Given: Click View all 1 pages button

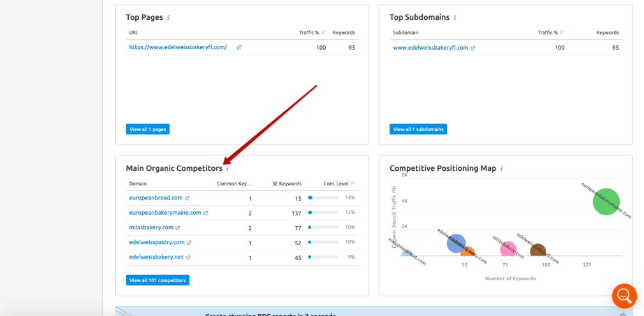Looking at the screenshot, I should [x=148, y=129].
